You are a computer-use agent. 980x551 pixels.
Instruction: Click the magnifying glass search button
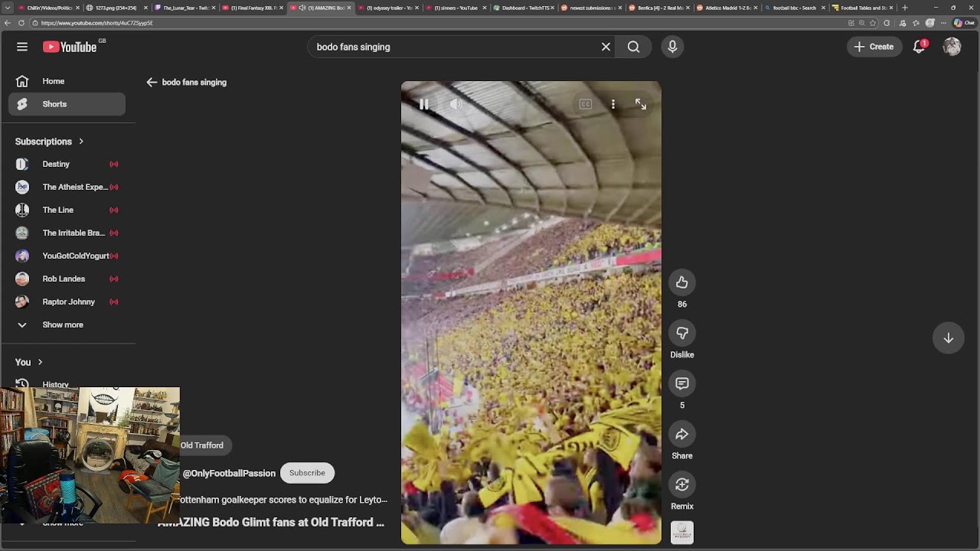tap(633, 47)
